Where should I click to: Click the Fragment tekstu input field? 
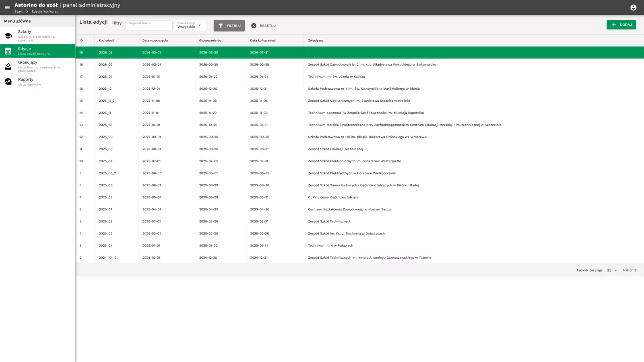pyautogui.click(x=149, y=25)
